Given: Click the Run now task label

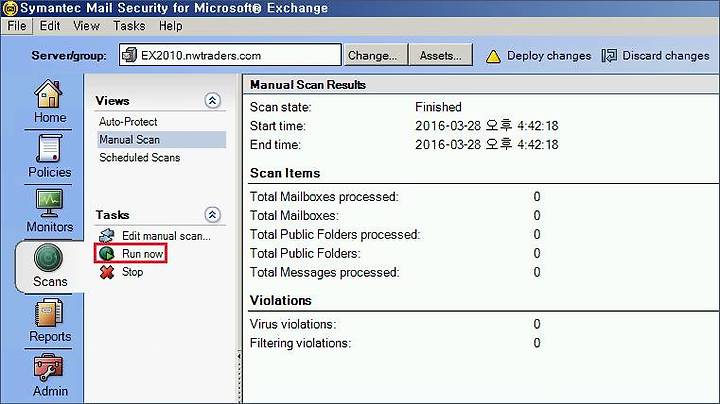Looking at the screenshot, I should [x=142, y=254].
